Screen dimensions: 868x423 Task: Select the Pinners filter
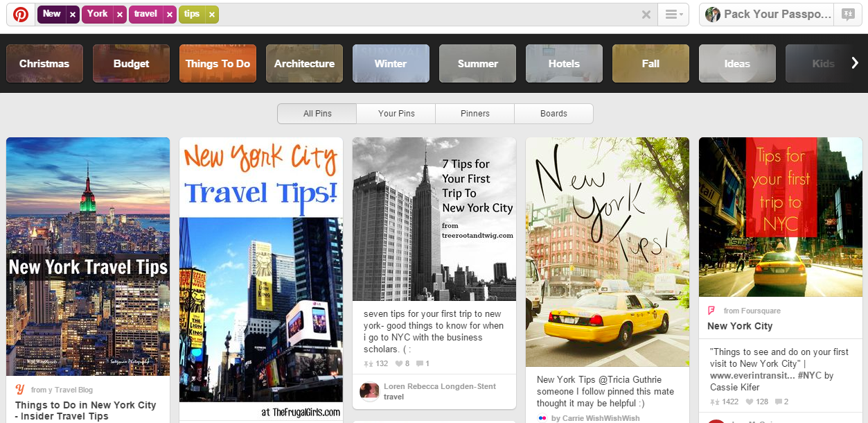475,113
